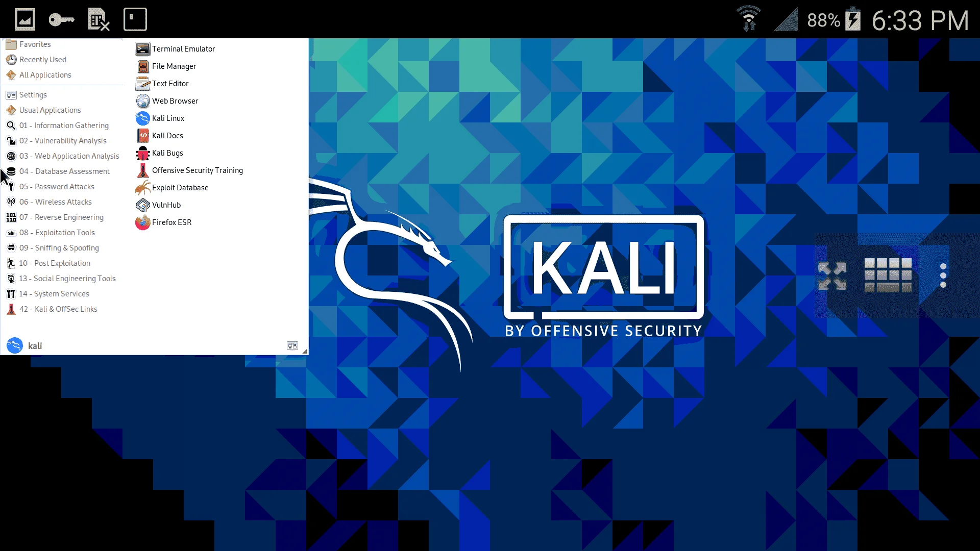Launch Web Browser entry

(167, 101)
